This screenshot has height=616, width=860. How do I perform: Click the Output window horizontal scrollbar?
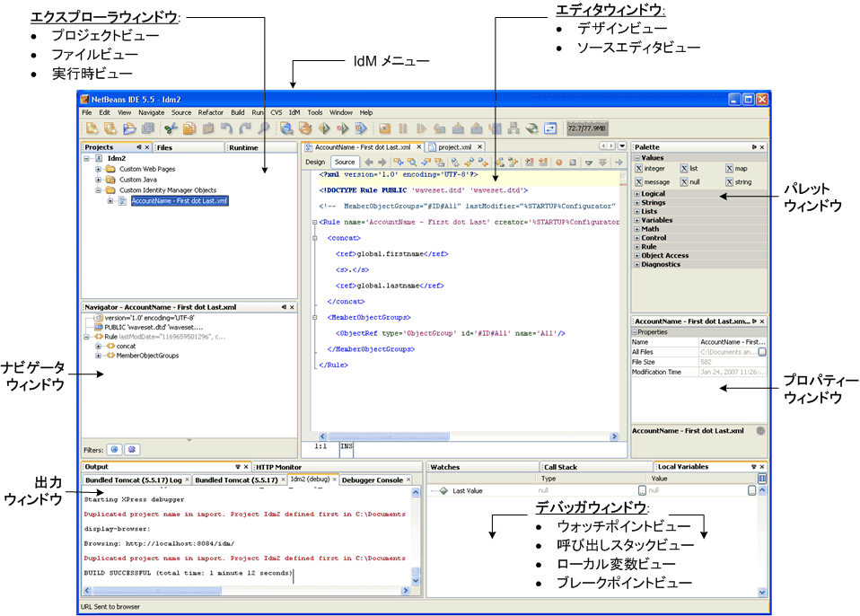coord(246,591)
